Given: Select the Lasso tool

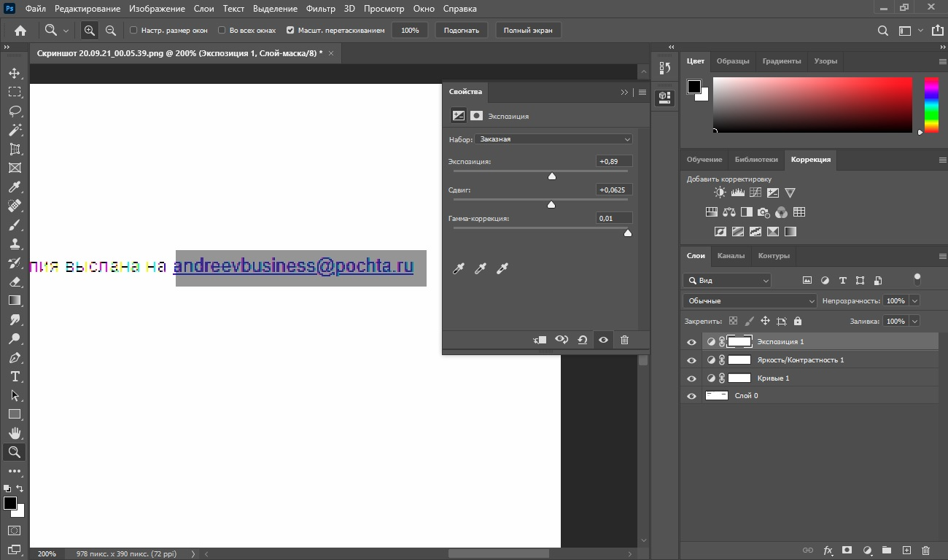Looking at the screenshot, I should pyautogui.click(x=14, y=111).
